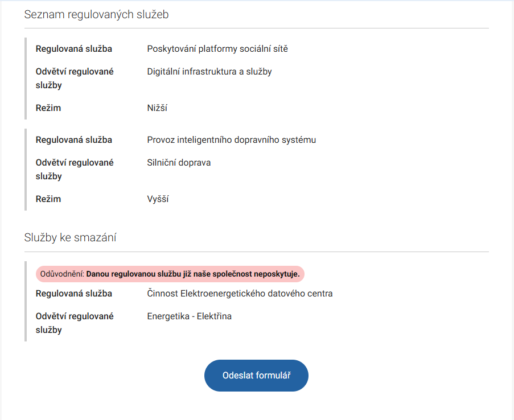
Task: Click the "Vyšší" regime value
Action: pyautogui.click(x=158, y=199)
